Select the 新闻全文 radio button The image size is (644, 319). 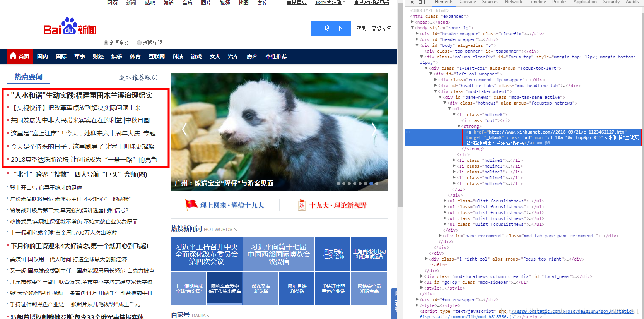106,43
